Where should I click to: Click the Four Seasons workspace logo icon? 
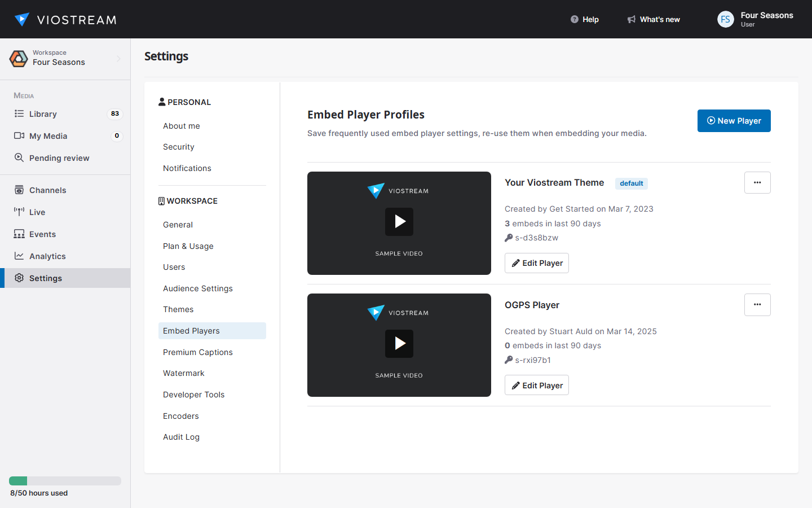pos(19,58)
